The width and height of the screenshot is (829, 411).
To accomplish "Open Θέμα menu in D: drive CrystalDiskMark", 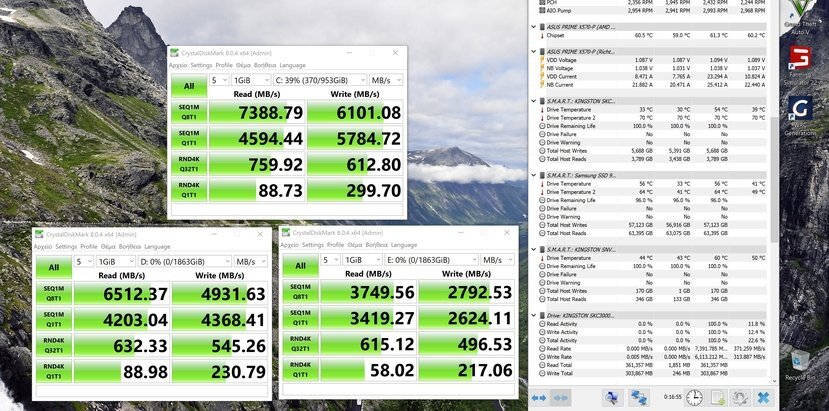I will (x=108, y=246).
